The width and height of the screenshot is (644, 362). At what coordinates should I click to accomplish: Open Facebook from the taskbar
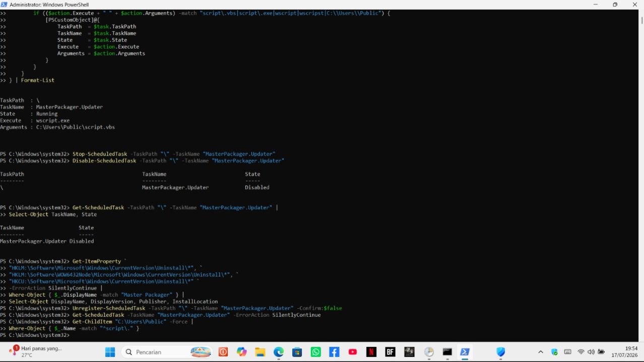pos(334,352)
